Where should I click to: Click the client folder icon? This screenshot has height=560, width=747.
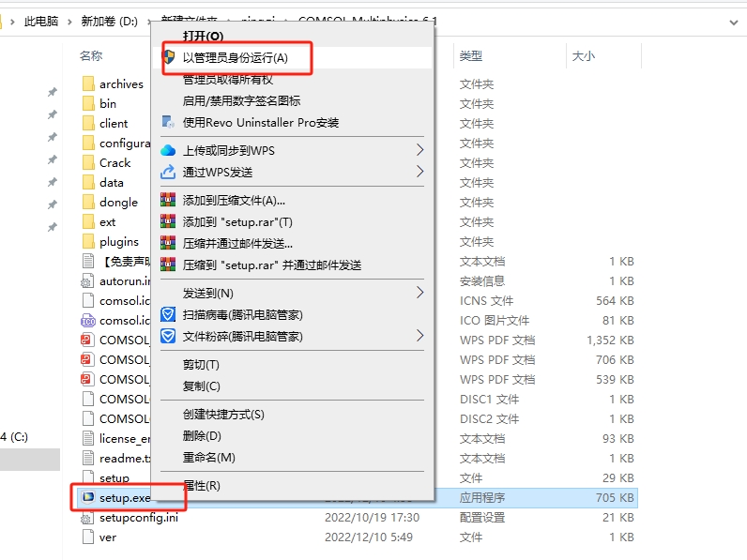pos(88,123)
